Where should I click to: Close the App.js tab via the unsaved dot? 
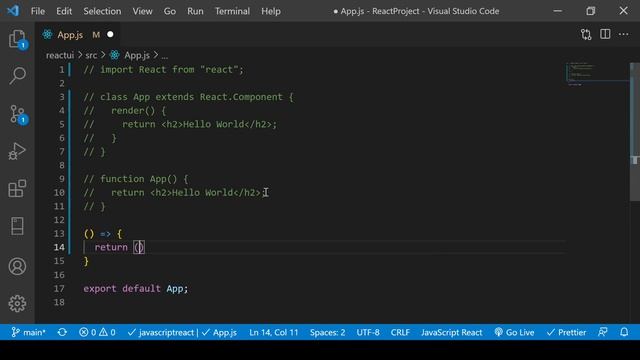pos(110,35)
